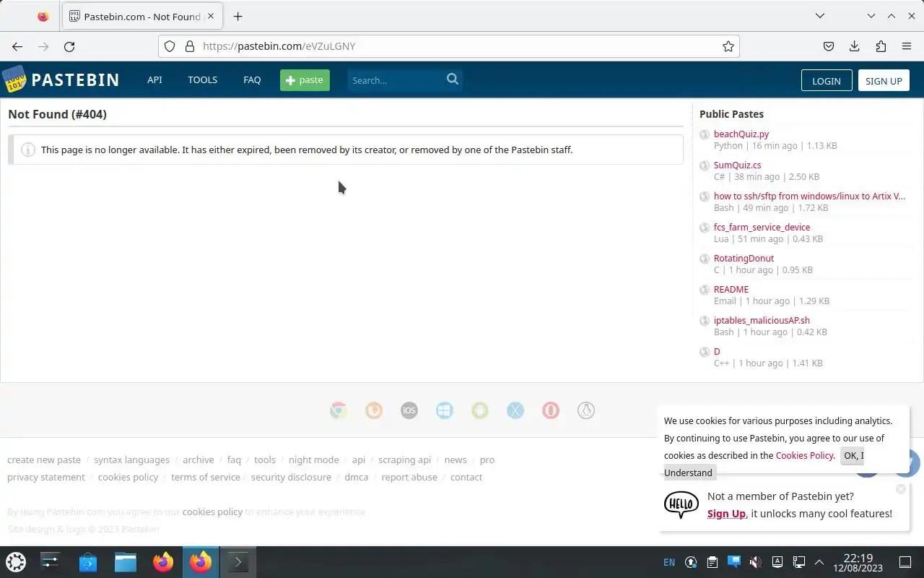The height and width of the screenshot is (578, 924).
Task: Click the globe icon beside beachQuiz.py
Action: (705, 134)
